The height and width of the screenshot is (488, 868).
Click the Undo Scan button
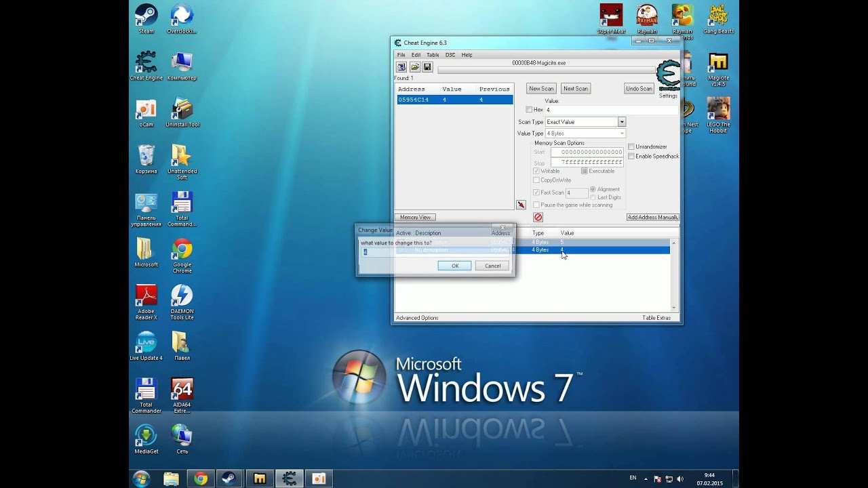(639, 89)
